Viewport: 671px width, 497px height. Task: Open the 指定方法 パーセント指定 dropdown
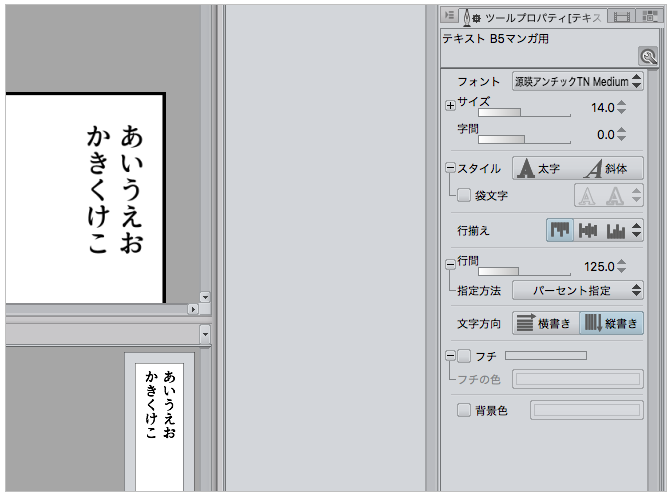point(578,290)
